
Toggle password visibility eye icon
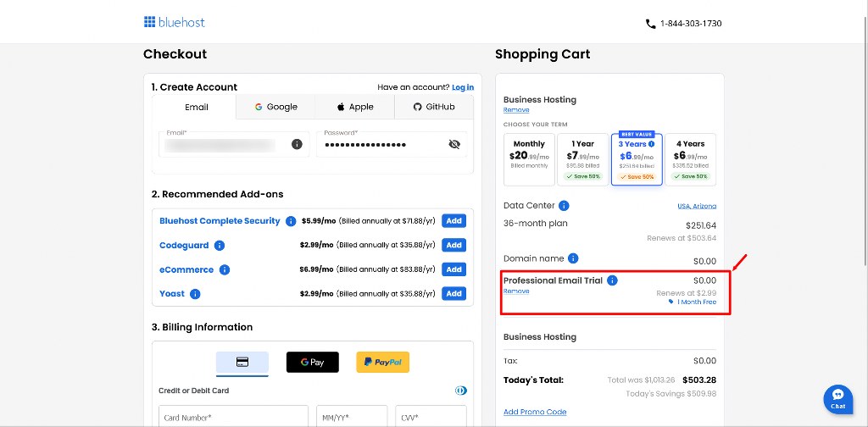454,144
